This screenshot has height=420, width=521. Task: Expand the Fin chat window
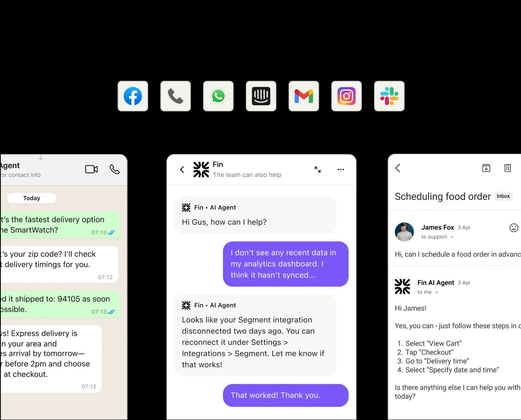coord(318,170)
